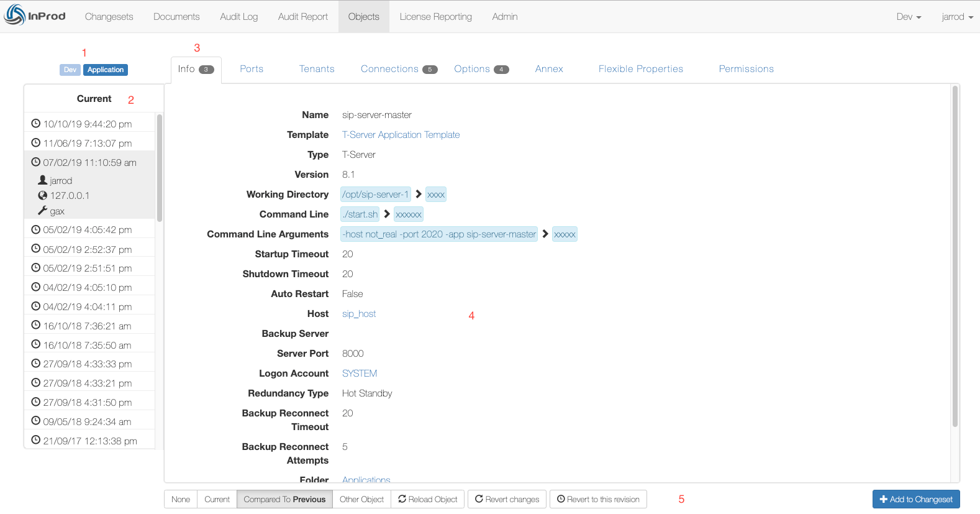Screen dimensions: 980x514
Task: Open the Tenants tab
Action: tap(317, 69)
